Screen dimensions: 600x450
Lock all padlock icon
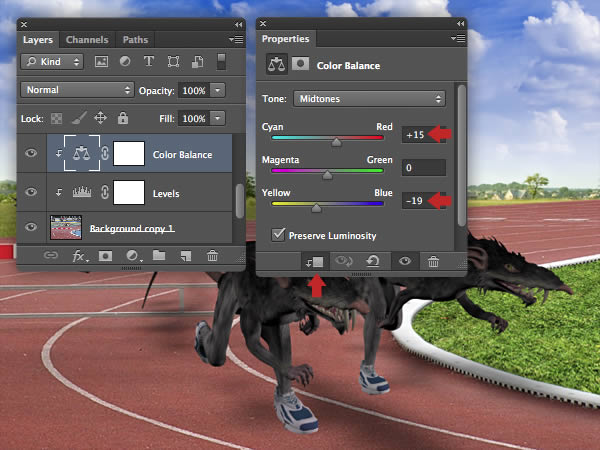(x=123, y=118)
